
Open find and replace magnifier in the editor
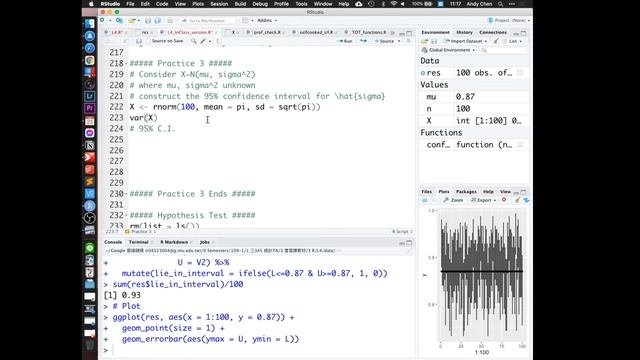coord(193,41)
